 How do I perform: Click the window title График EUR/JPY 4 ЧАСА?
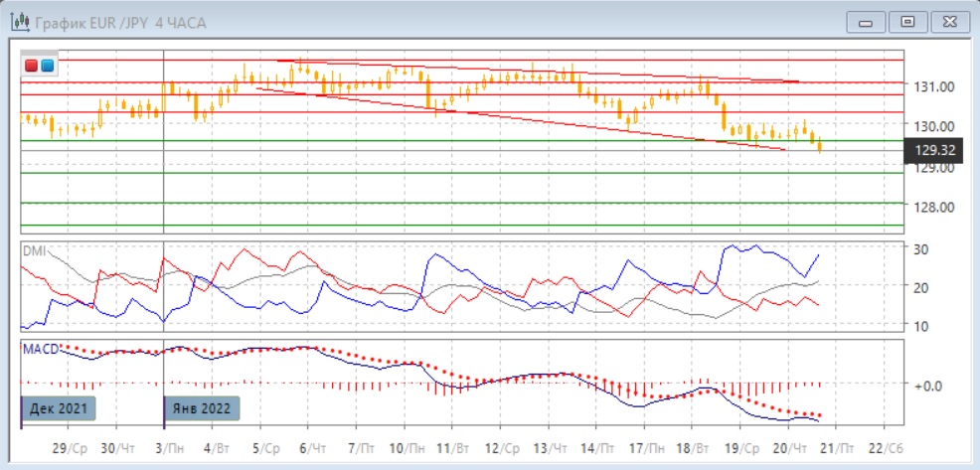(120, 22)
